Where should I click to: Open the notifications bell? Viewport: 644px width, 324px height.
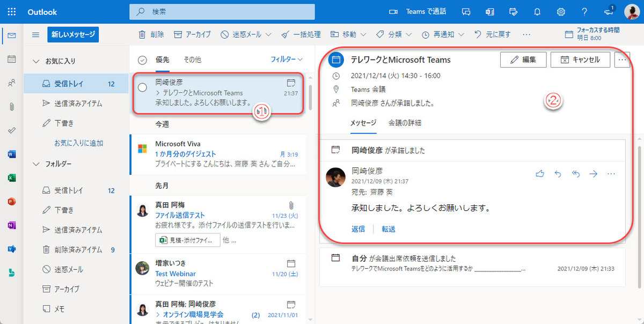coord(537,12)
